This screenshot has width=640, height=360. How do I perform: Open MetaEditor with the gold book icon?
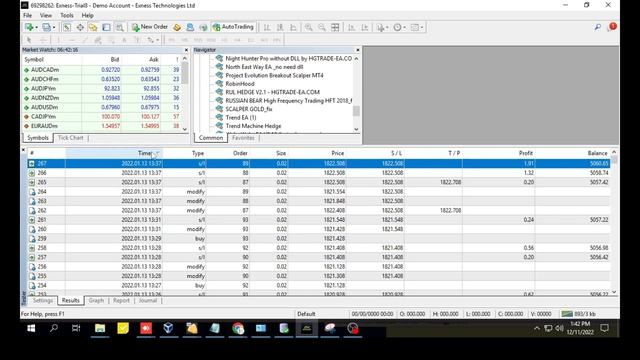[177, 27]
